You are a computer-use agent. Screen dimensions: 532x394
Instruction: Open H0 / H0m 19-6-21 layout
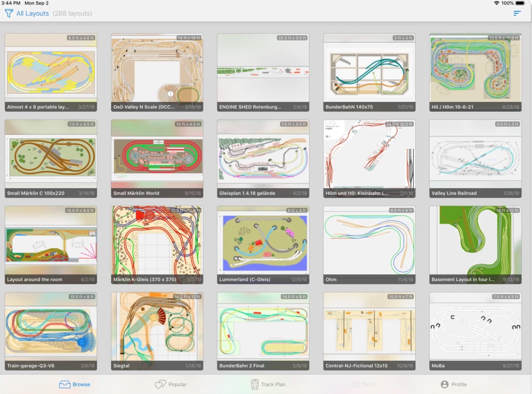(475, 73)
